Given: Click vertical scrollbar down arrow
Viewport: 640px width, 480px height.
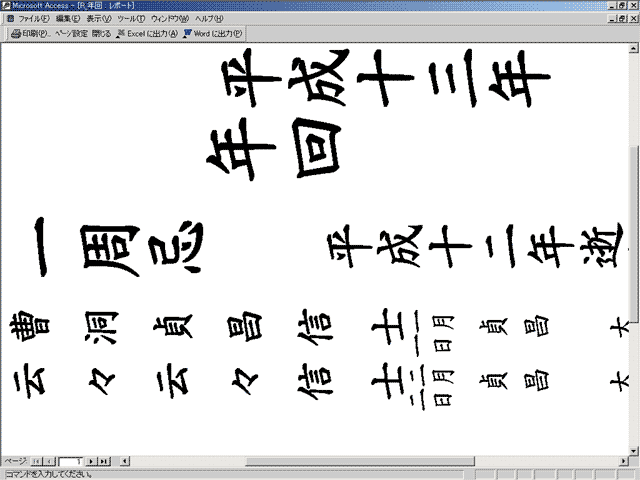Looking at the screenshot, I should (x=633, y=449).
